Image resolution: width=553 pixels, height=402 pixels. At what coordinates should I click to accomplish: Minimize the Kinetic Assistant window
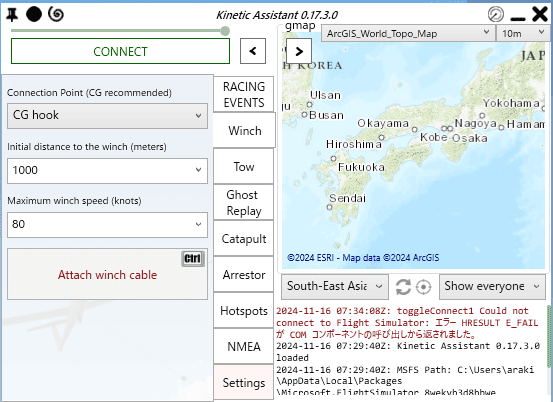[518, 18]
